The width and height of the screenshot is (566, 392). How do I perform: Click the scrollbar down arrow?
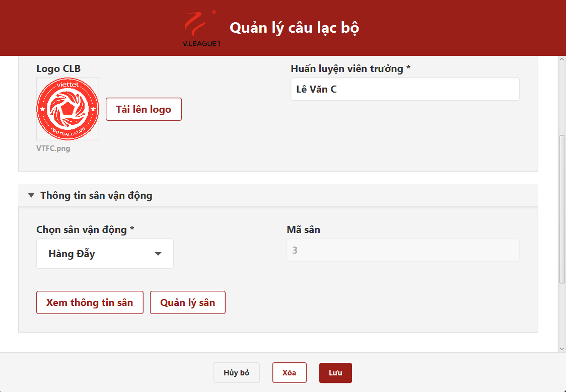[x=562, y=348]
